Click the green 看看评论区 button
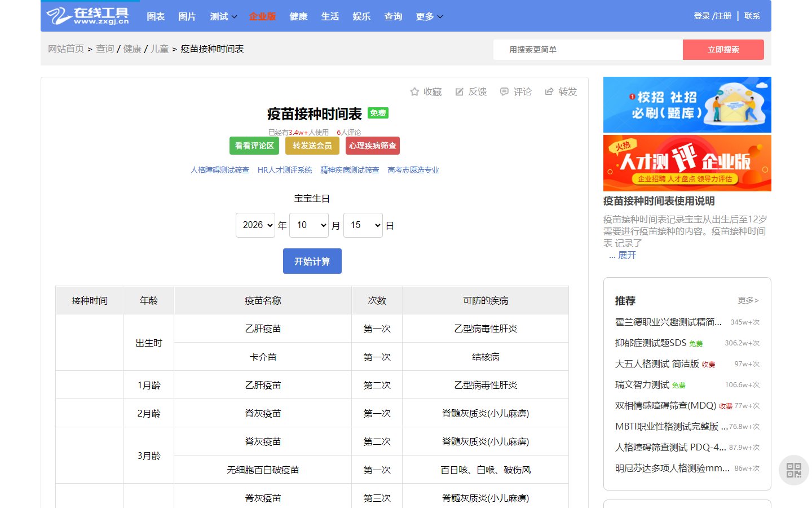Image resolution: width=812 pixels, height=508 pixels. pyautogui.click(x=254, y=146)
